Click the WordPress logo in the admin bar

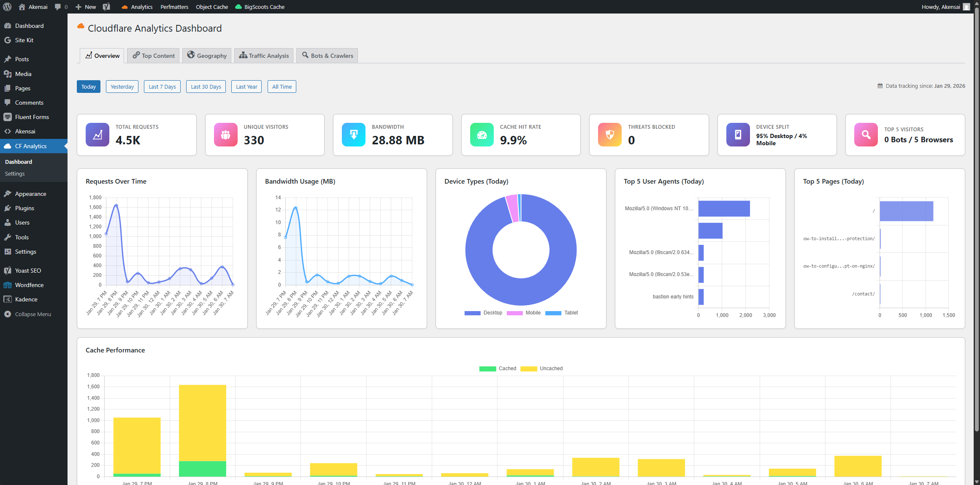pyautogui.click(x=7, y=7)
